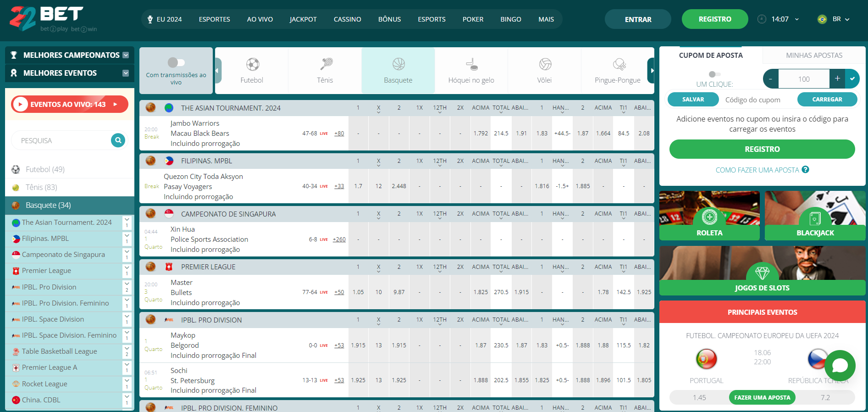Switch to Cupom de Aposta tab
The width and height of the screenshot is (868, 412).
711,55
